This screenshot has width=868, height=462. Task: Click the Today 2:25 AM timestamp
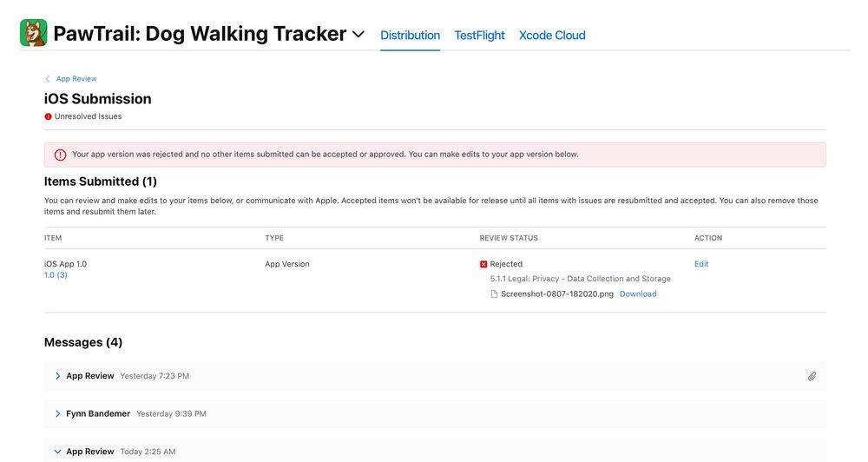148,452
